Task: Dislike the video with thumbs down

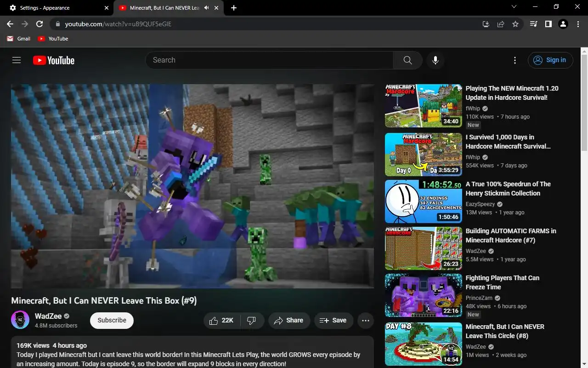Action: pos(252,321)
